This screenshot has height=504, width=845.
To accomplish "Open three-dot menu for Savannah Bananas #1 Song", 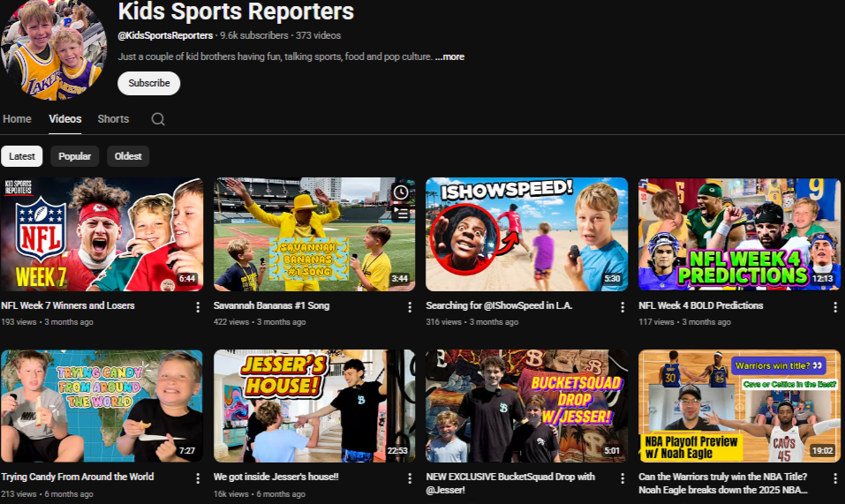I will pyautogui.click(x=410, y=307).
